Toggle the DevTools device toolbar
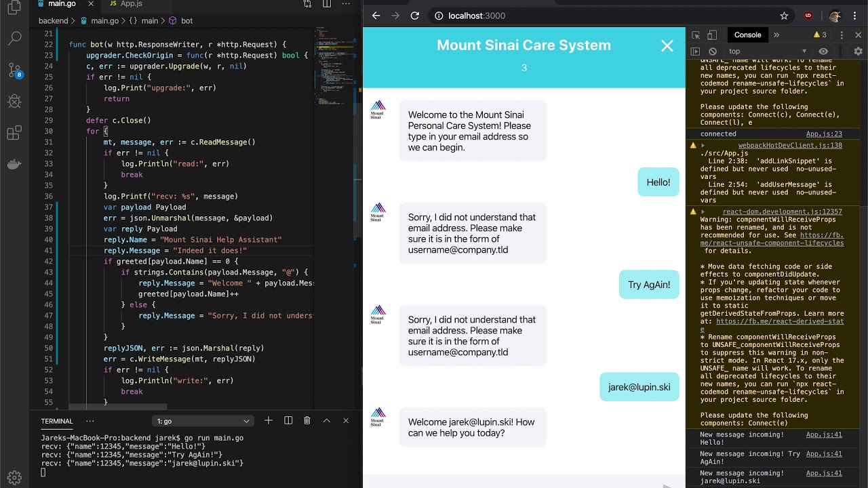The height and width of the screenshot is (488, 868). (712, 35)
